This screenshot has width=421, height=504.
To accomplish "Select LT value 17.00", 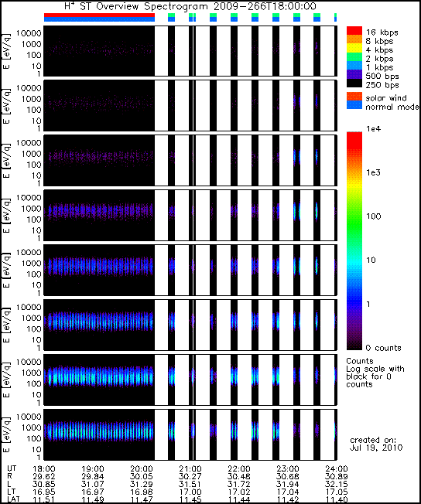I will tap(190, 492).
